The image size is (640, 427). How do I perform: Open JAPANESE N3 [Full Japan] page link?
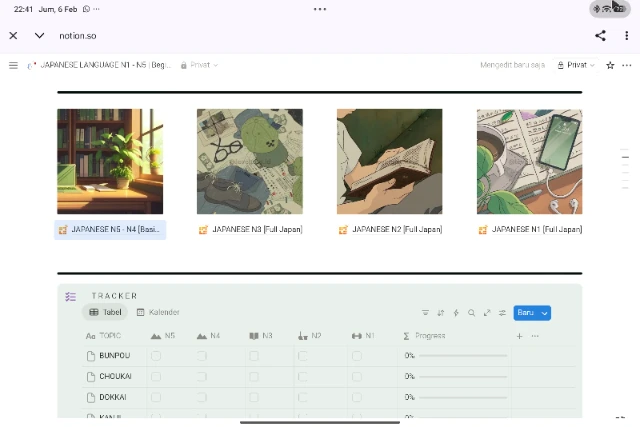click(x=256, y=230)
